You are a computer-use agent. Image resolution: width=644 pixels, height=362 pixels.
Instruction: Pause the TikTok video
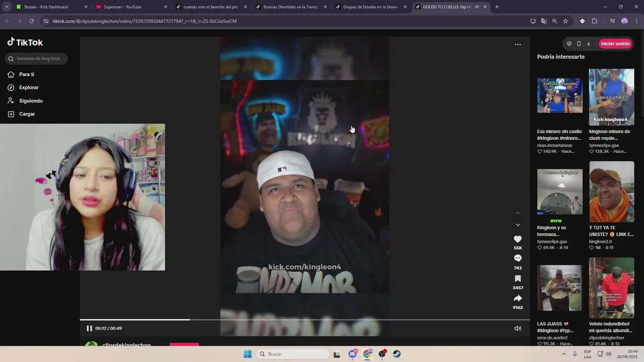click(x=89, y=328)
